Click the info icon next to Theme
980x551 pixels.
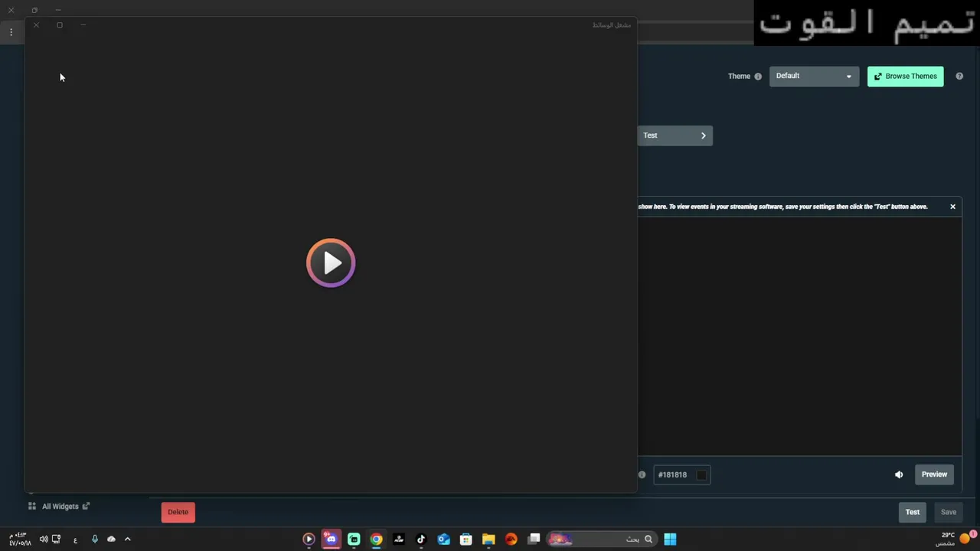tap(758, 77)
